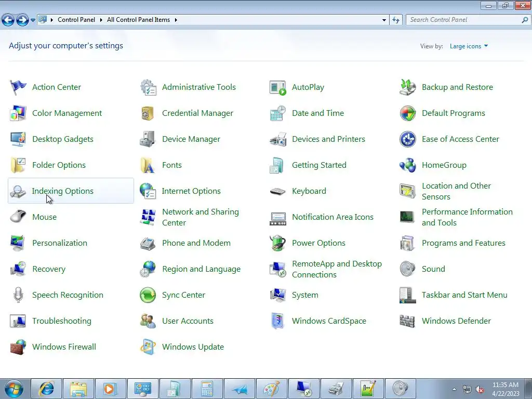The image size is (532, 399).
Task: Open the Ease of Access Center icon
Action: (x=407, y=139)
